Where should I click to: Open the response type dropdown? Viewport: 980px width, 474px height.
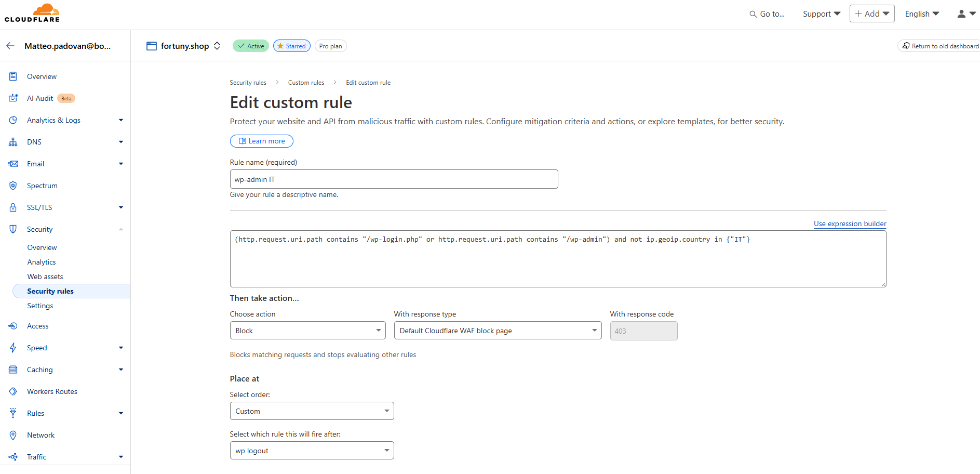tap(498, 331)
